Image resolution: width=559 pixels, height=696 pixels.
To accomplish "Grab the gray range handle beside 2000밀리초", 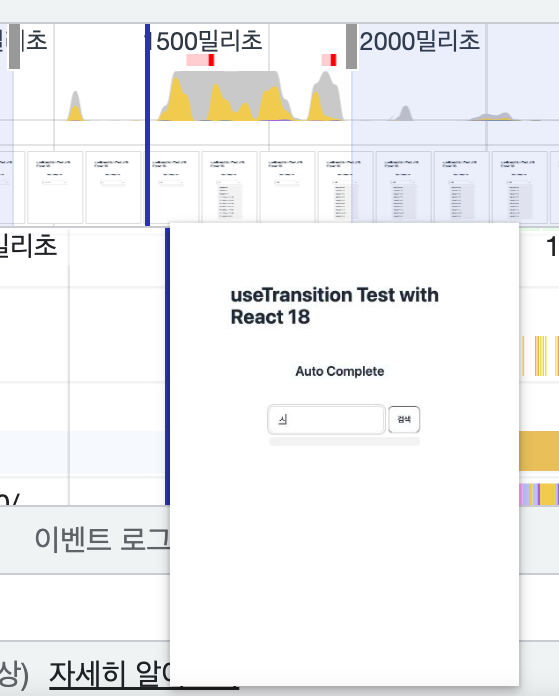I will point(351,47).
